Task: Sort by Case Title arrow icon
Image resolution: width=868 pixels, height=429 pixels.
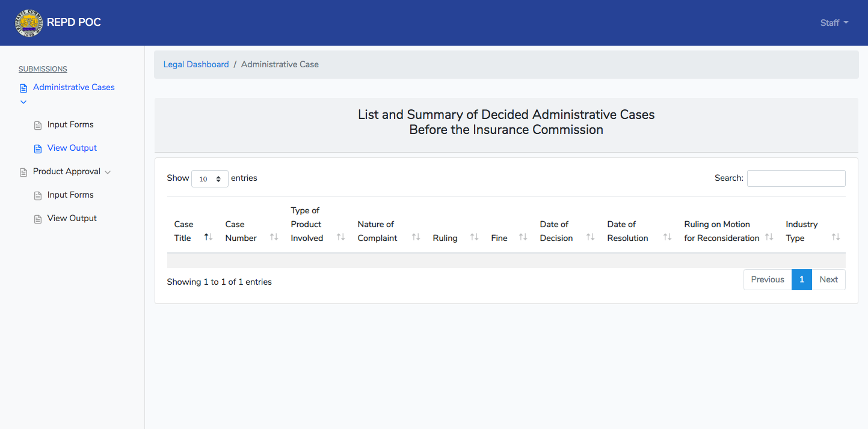Action: [x=208, y=237]
